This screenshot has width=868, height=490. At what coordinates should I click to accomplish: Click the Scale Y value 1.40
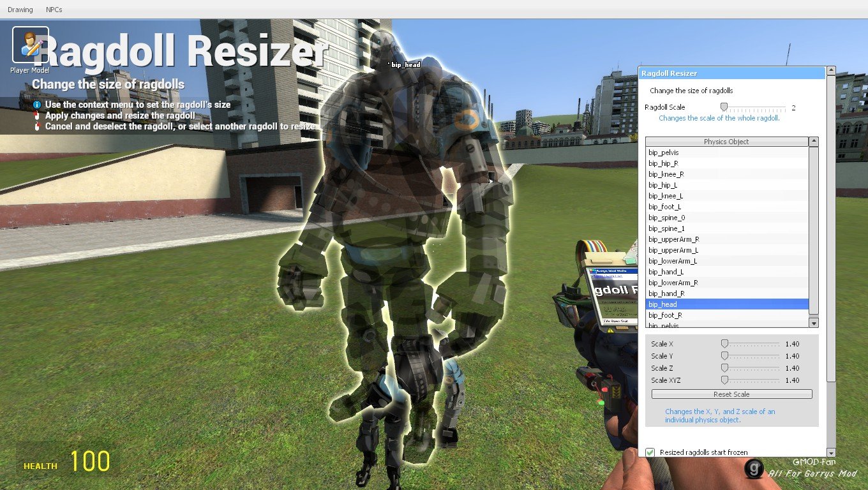pos(792,356)
